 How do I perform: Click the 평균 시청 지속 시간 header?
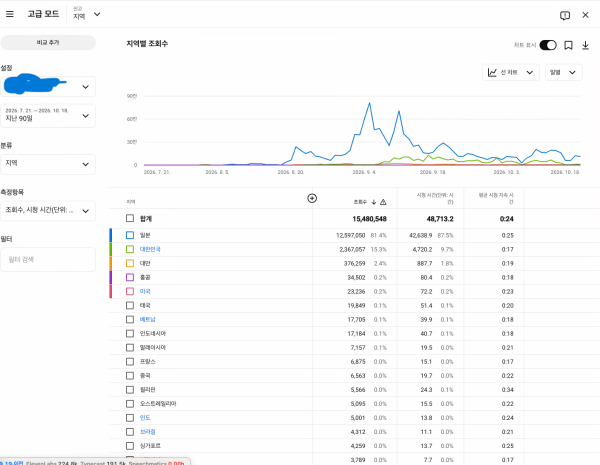tap(496, 198)
